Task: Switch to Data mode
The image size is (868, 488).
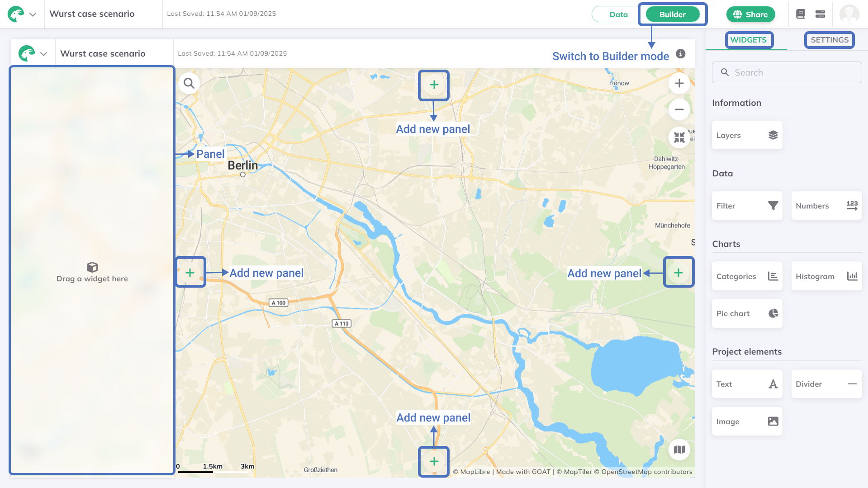Action: tap(618, 14)
